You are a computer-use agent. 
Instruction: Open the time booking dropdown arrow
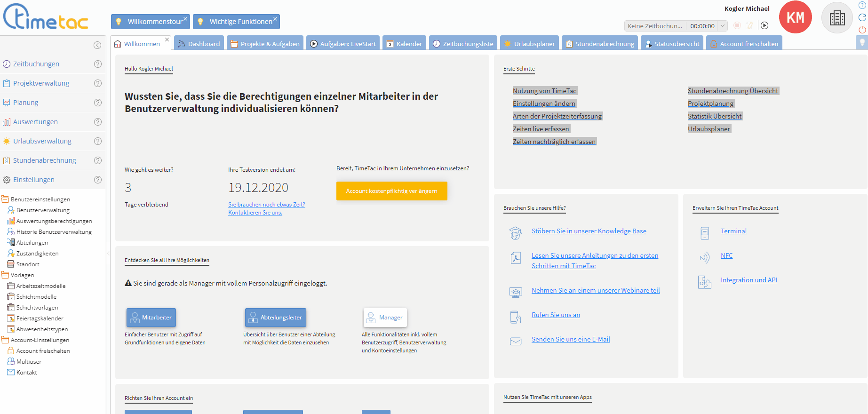pos(723,26)
